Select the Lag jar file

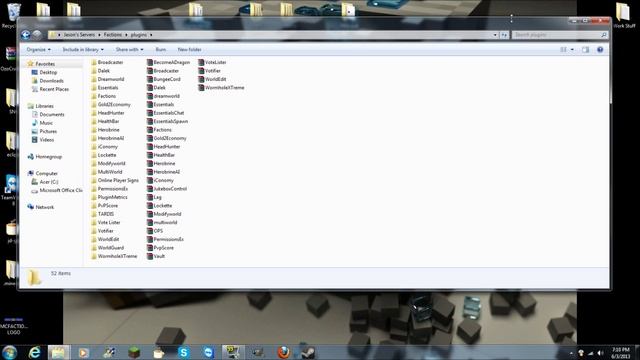coord(154,197)
